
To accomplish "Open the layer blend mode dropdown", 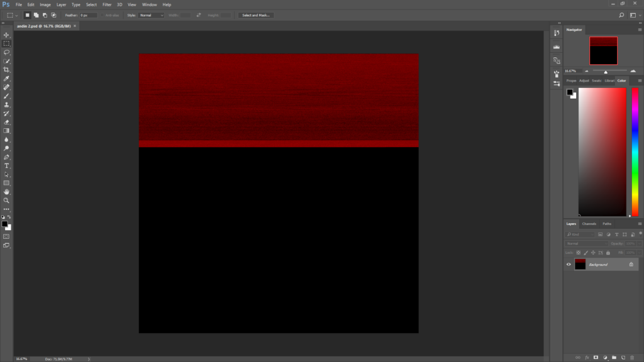I will [586, 243].
